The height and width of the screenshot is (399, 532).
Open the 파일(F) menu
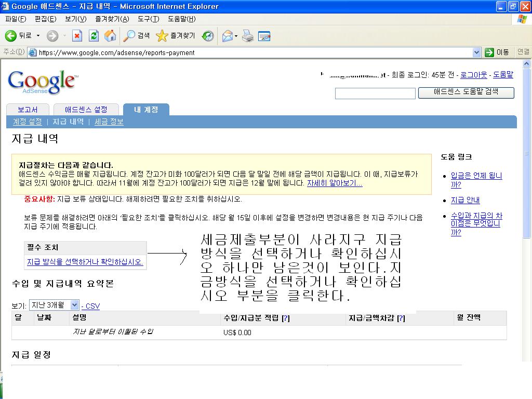pos(16,19)
